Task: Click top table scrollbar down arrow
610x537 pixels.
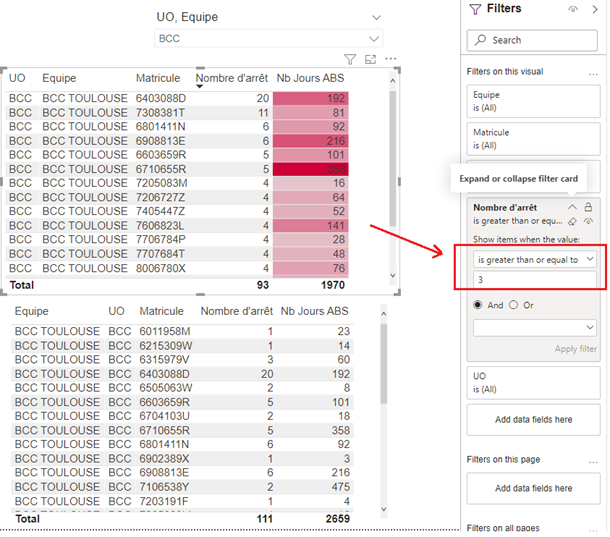Action: 393,275
